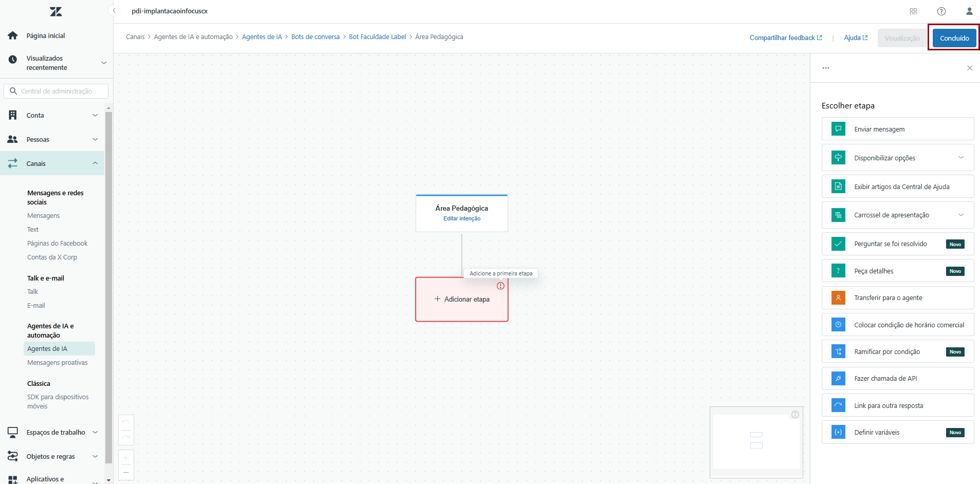Image resolution: width=980 pixels, height=484 pixels.
Task: Click the minimap info icon
Action: [x=795, y=415]
